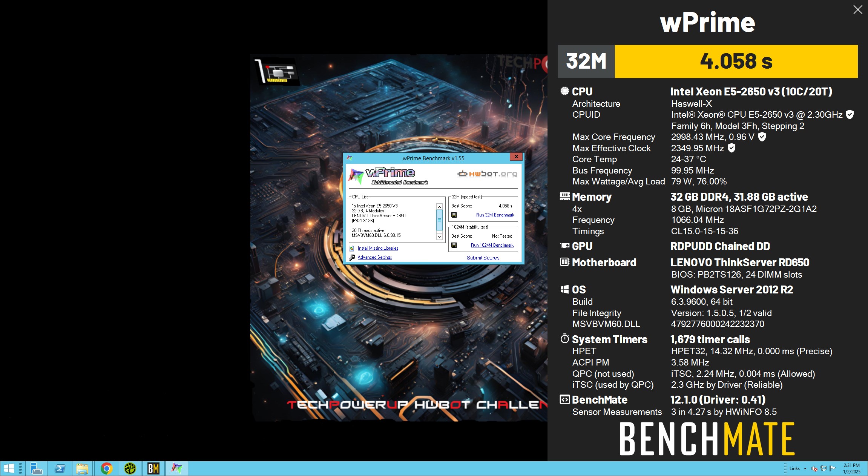This screenshot has width=868, height=476.
Task: Click "12.1.0 (Driver: 0.41)" version text
Action: pos(718,400)
